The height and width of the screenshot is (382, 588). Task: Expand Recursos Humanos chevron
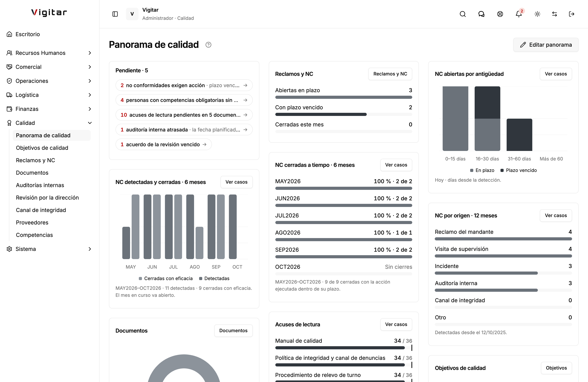(90, 53)
